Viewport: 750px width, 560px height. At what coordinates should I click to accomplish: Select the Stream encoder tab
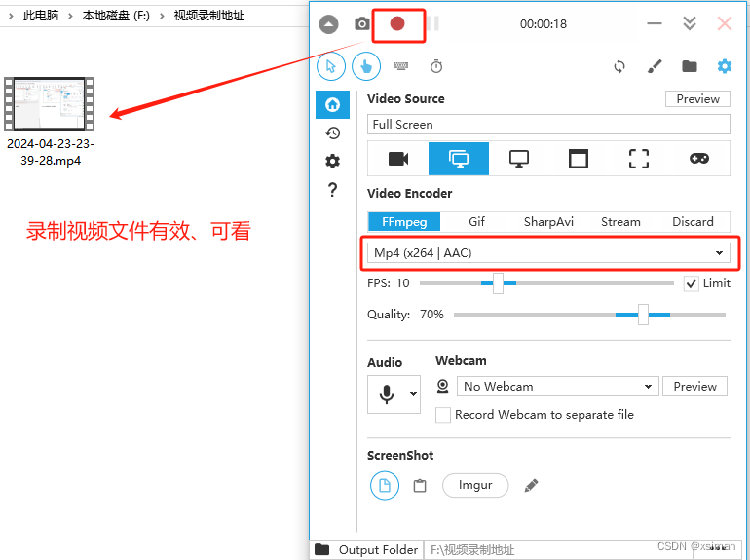click(620, 222)
